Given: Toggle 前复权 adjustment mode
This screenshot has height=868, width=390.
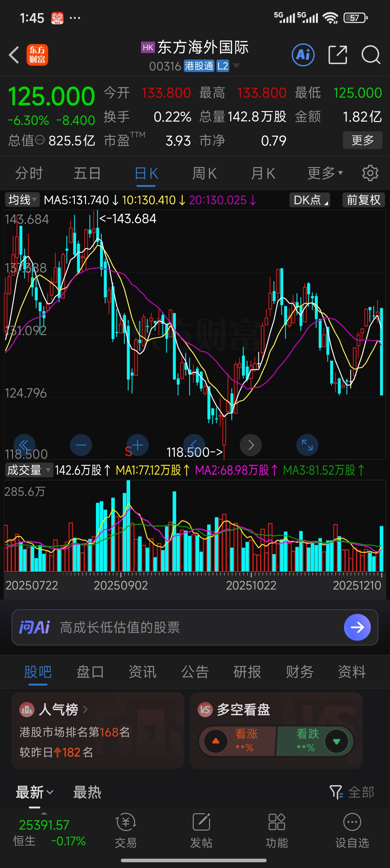Looking at the screenshot, I should click(x=363, y=200).
